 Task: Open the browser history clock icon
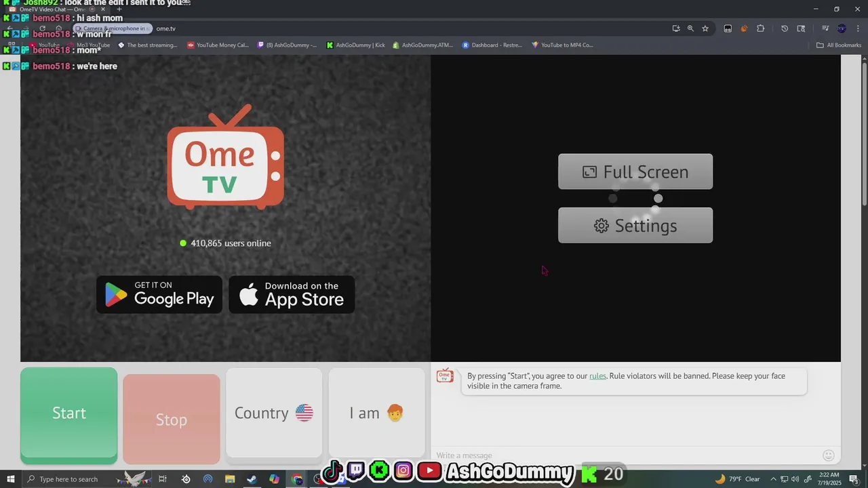coord(785,28)
